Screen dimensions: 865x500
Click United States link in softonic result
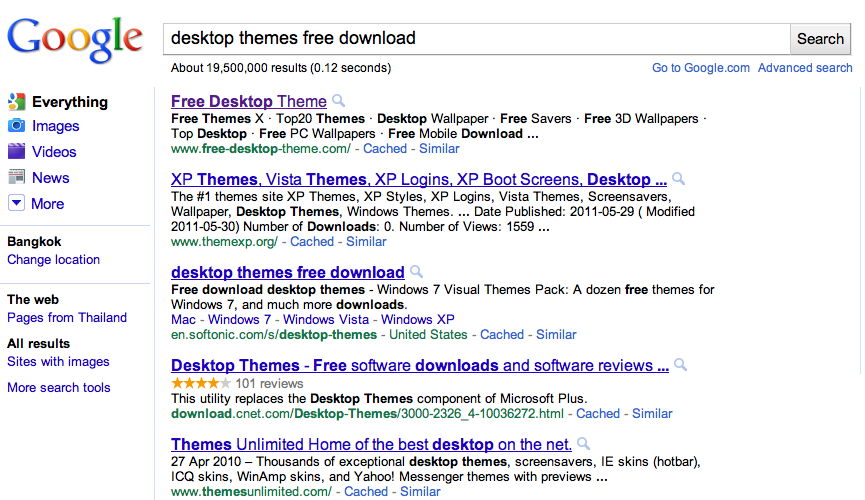428,335
